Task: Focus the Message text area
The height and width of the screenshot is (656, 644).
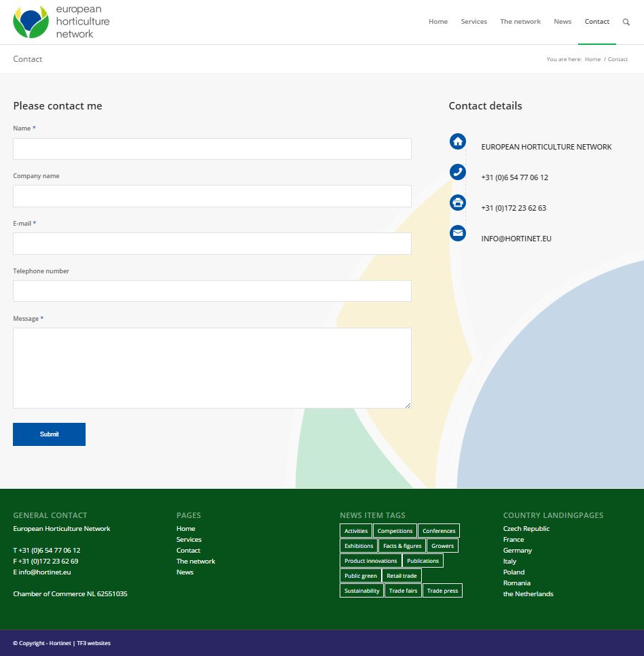Action: [212, 368]
